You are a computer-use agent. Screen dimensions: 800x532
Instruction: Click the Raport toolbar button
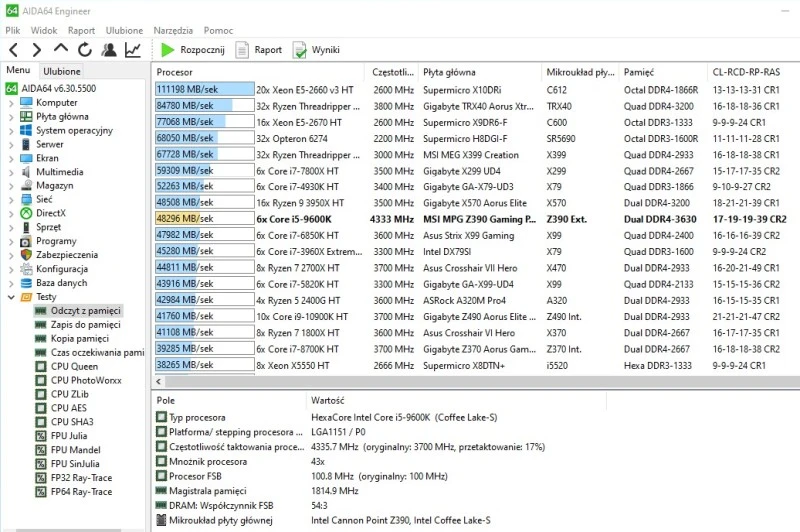coord(259,50)
